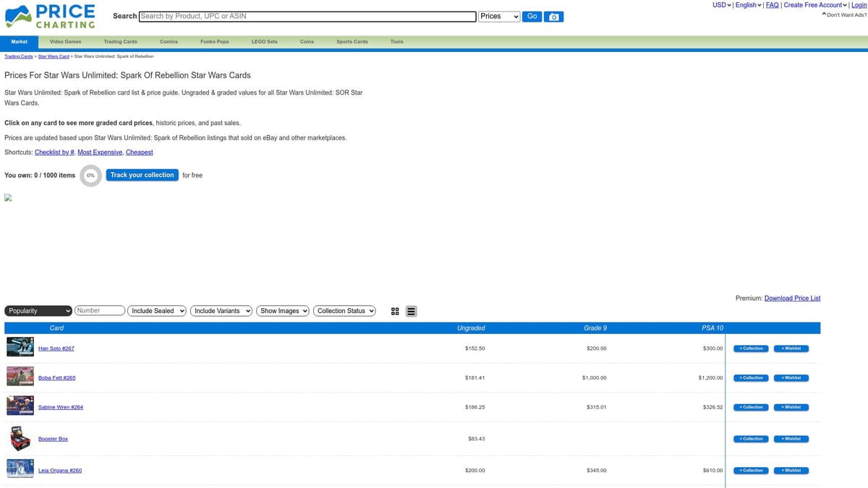
Task: Add Booster Box to Collection
Action: [x=752, y=439]
